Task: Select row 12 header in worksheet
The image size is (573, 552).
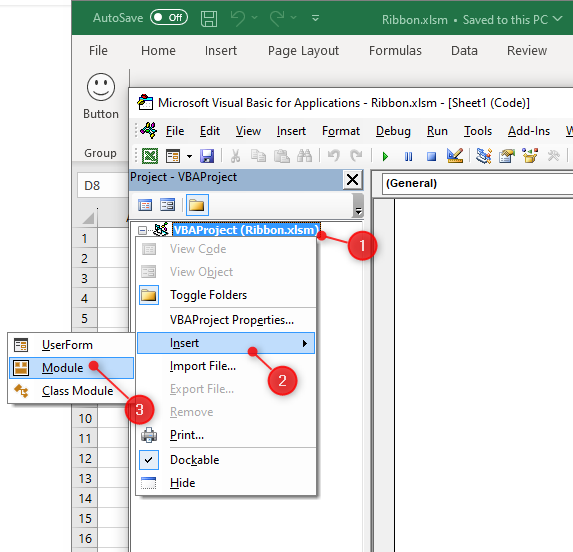Action: (x=85, y=458)
